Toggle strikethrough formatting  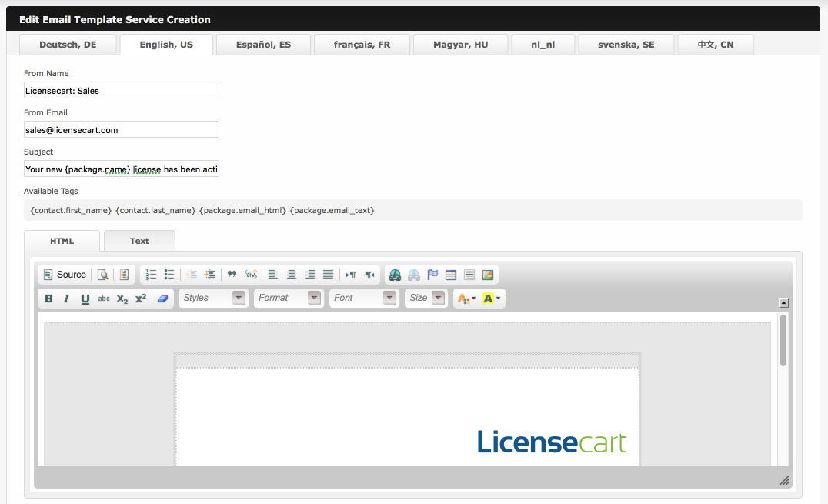[103, 299]
